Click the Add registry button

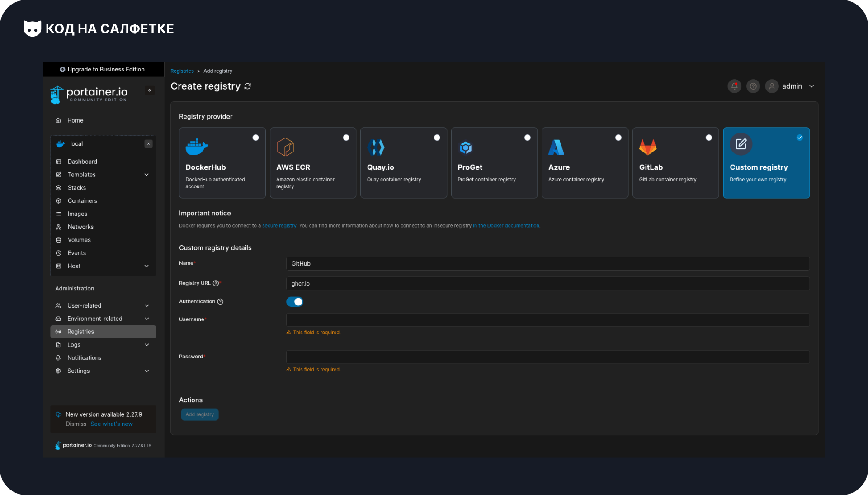coord(200,414)
